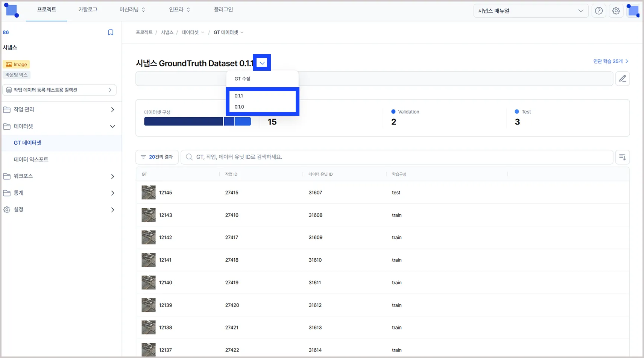644x358 pixels.
Task: Click the 작업 관리 folder icon
Action: pos(7,109)
